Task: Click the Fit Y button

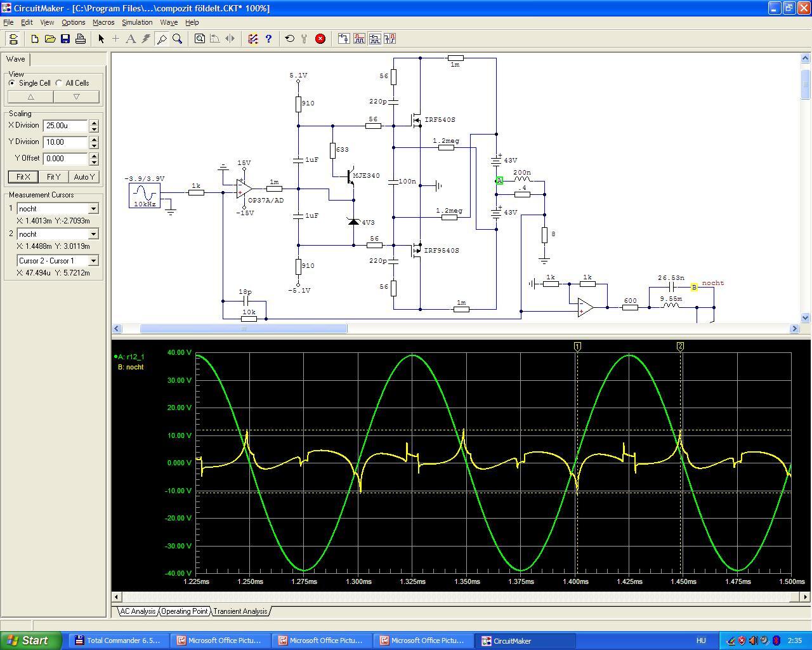Action: pyautogui.click(x=53, y=177)
